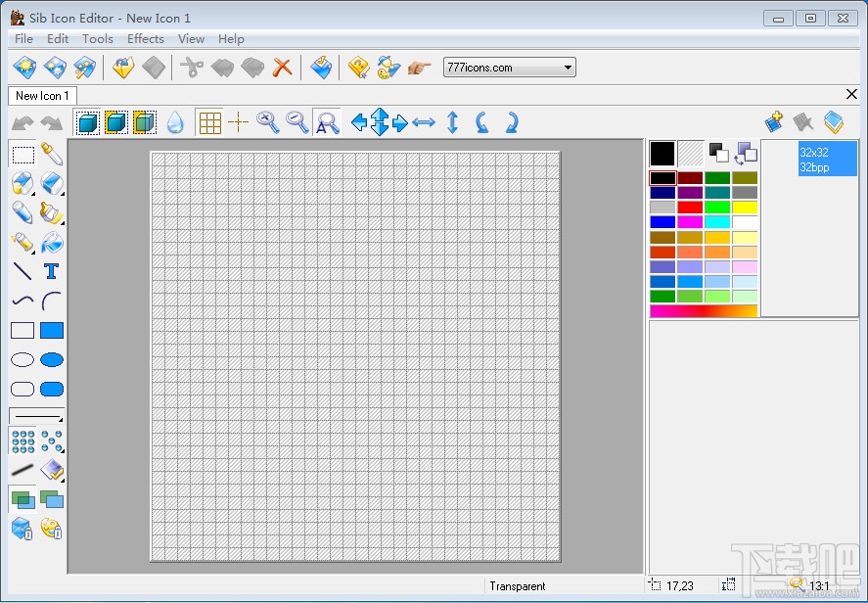The height and width of the screenshot is (603, 868).
Task: Select the curve line tool
Action: coord(23,301)
